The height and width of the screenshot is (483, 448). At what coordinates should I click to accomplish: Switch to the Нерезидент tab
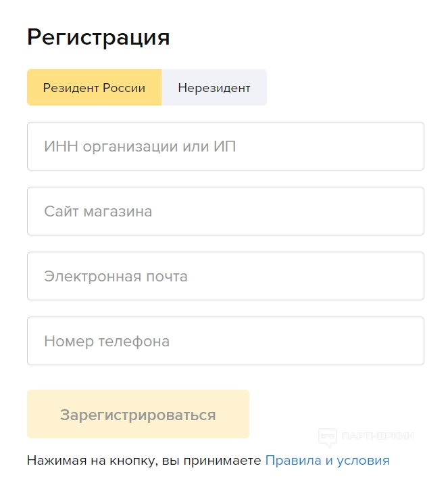coord(214,88)
